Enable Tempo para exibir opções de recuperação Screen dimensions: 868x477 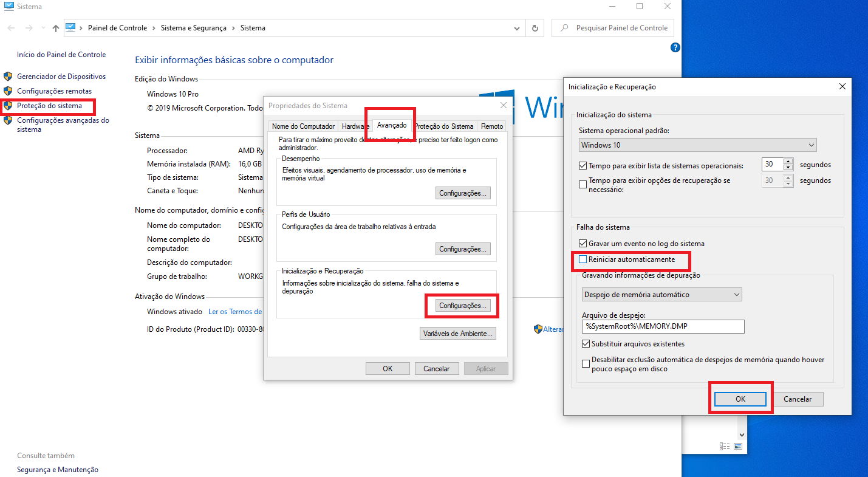pos(583,185)
